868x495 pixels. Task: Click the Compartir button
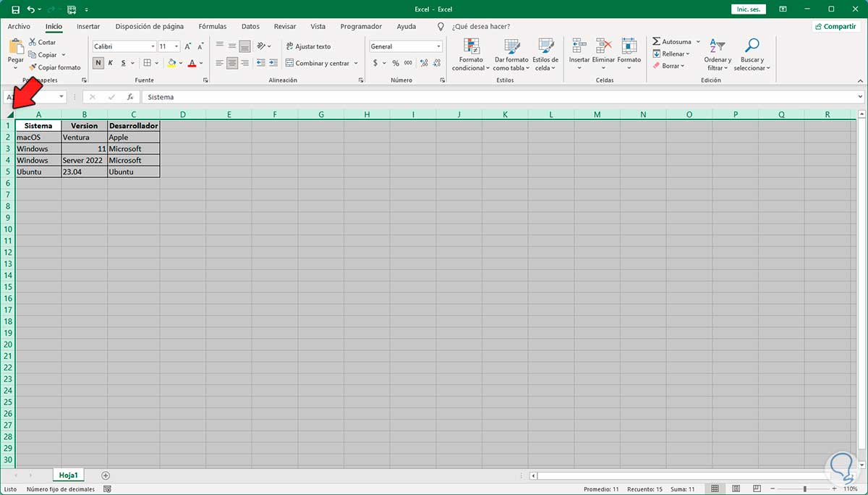coord(835,26)
